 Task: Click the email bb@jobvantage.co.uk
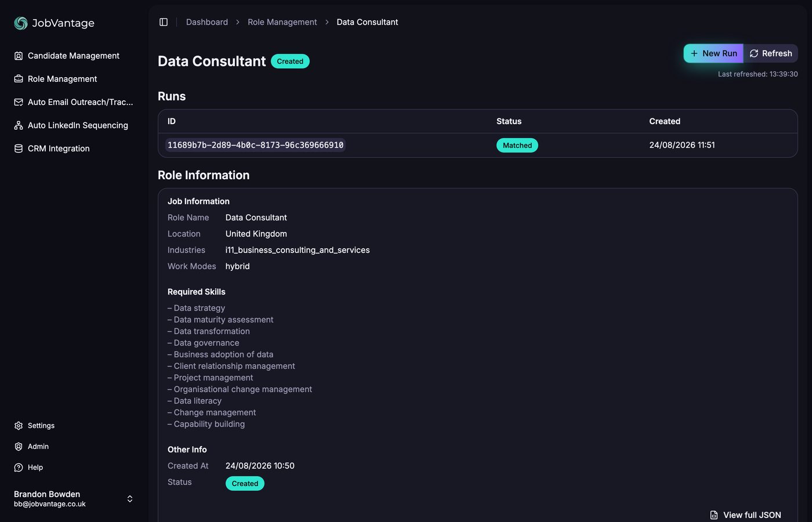[x=50, y=504]
